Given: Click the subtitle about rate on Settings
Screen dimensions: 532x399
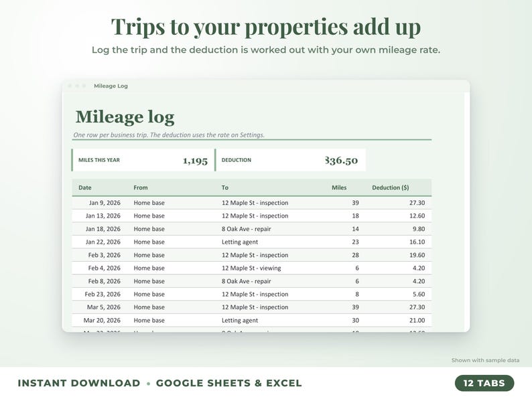Looking at the screenshot, I should click(x=169, y=135).
